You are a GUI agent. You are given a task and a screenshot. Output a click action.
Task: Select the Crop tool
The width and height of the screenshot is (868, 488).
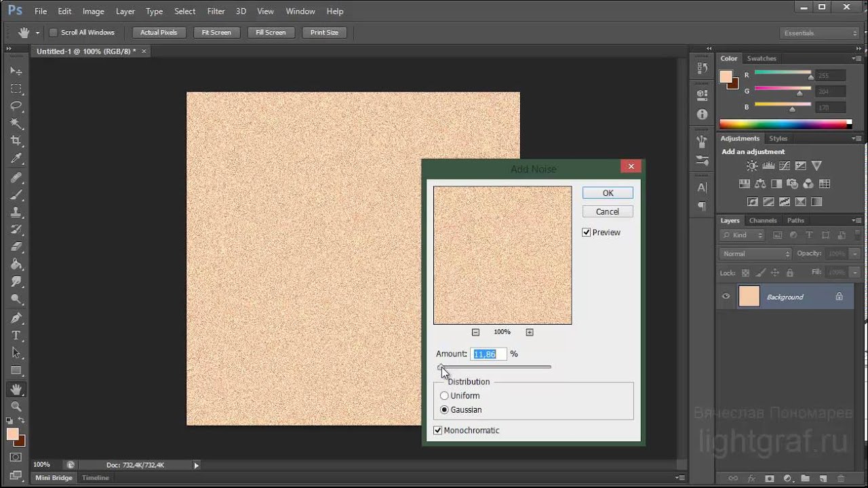(x=16, y=141)
